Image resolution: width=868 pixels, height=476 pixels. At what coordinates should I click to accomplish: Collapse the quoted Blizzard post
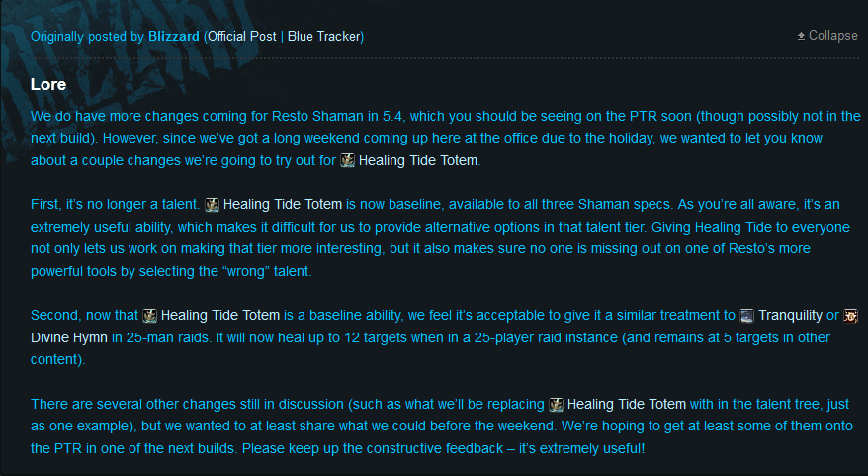827,36
